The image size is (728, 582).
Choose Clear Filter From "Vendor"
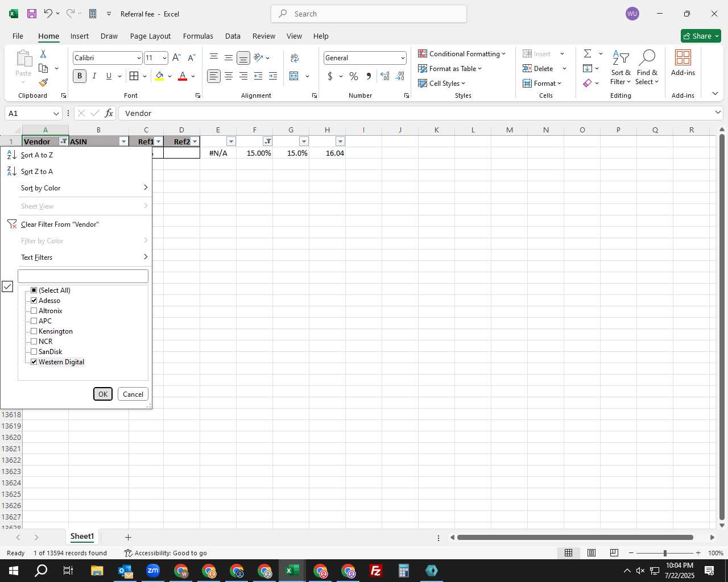coord(76,224)
